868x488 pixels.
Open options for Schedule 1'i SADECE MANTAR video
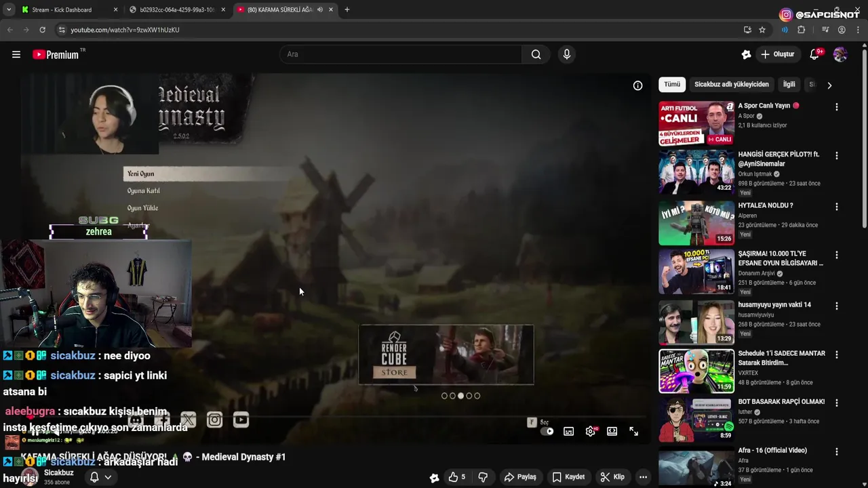click(x=836, y=354)
